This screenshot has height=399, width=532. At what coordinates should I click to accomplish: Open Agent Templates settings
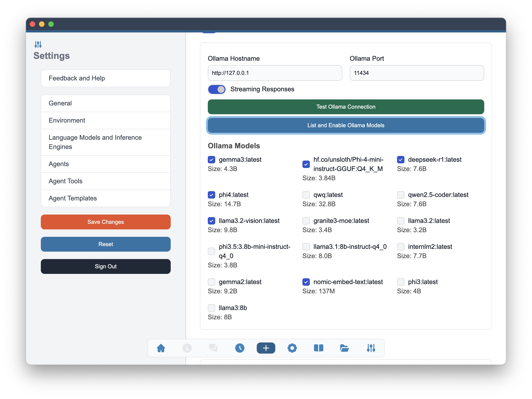pyautogui.click(x=106, y=198)
